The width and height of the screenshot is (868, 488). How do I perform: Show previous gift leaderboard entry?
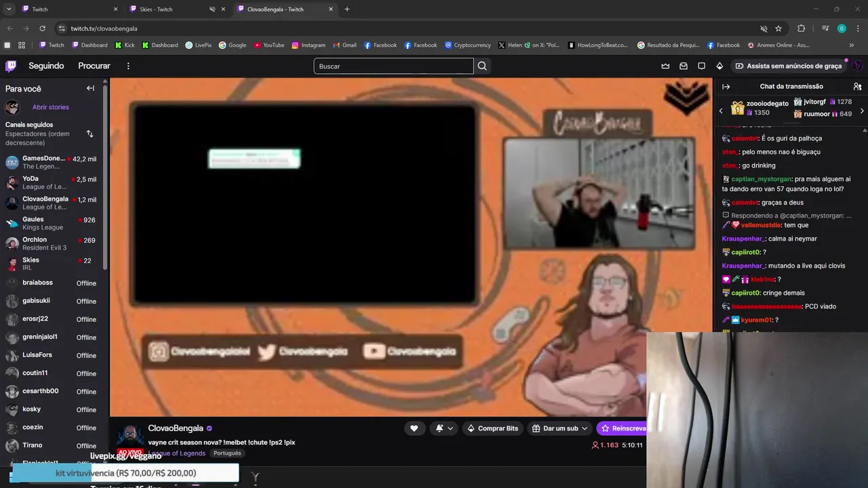(721, 110)
